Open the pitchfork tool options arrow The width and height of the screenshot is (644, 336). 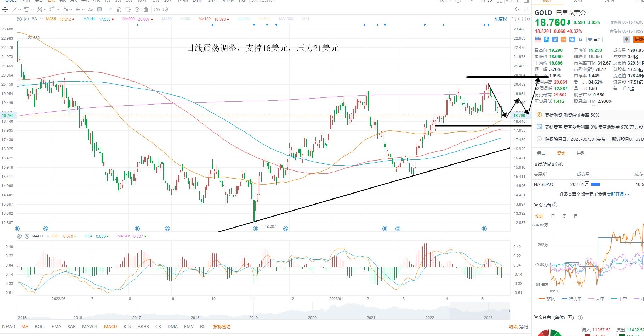point(44,10)
